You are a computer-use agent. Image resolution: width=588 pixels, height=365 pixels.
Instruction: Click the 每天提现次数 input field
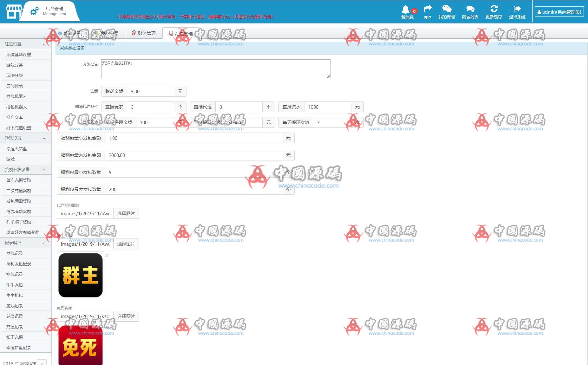click(332, 122)
